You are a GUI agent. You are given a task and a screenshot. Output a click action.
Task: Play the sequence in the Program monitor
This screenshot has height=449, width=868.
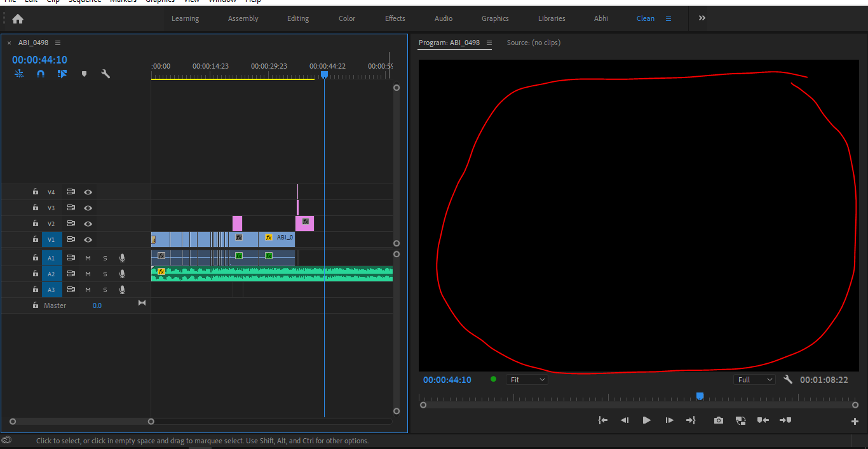(646, 420)
